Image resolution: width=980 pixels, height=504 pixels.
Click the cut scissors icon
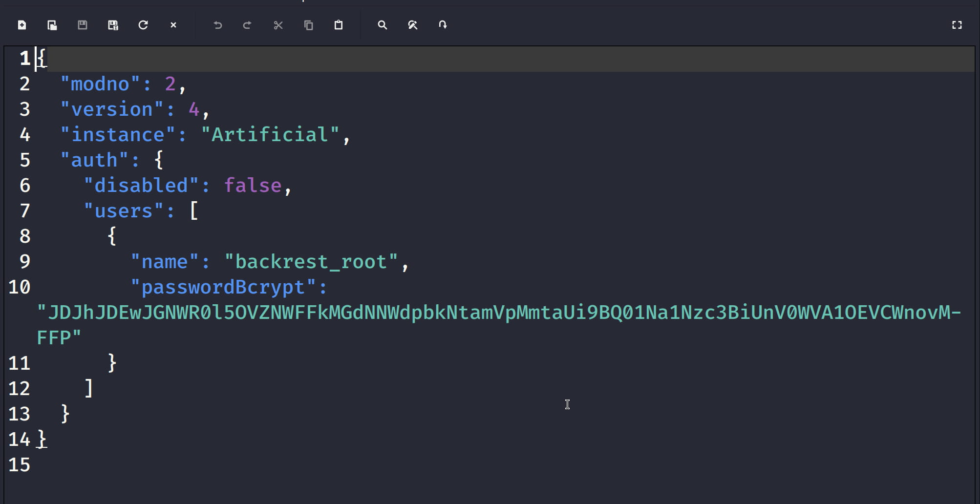click(278, 25)
